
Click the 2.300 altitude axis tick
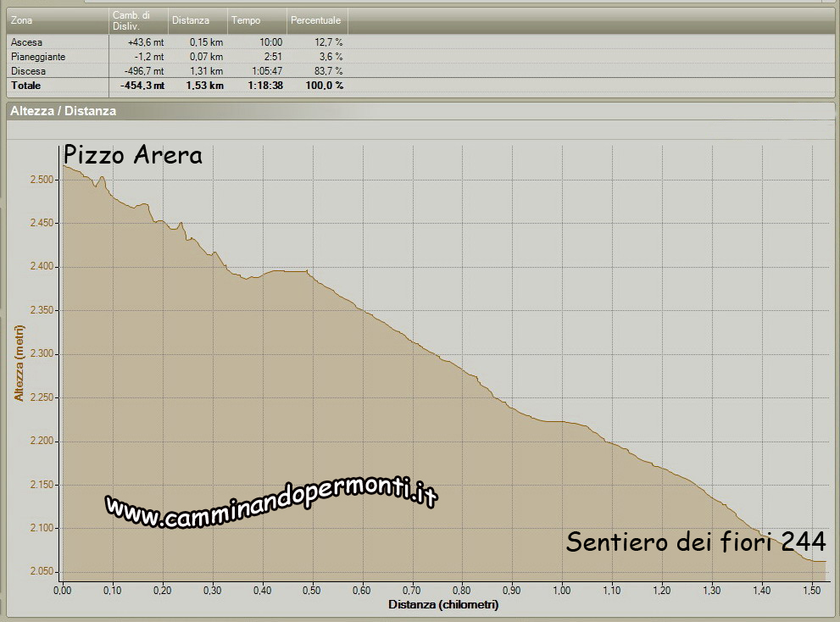(42, 354)
